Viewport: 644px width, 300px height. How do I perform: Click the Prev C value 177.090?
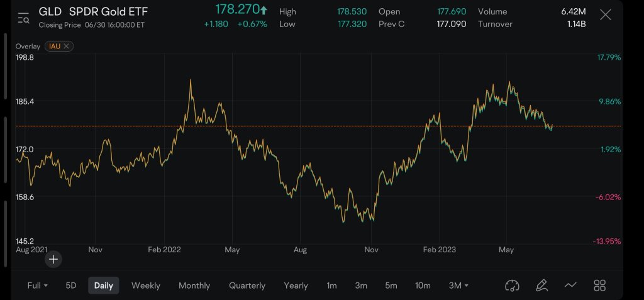[x=452, y=24]
